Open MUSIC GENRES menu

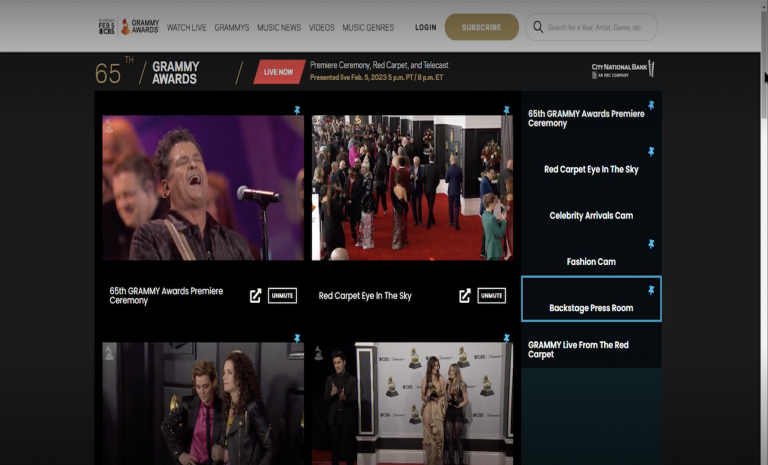(x=368, y=27)
